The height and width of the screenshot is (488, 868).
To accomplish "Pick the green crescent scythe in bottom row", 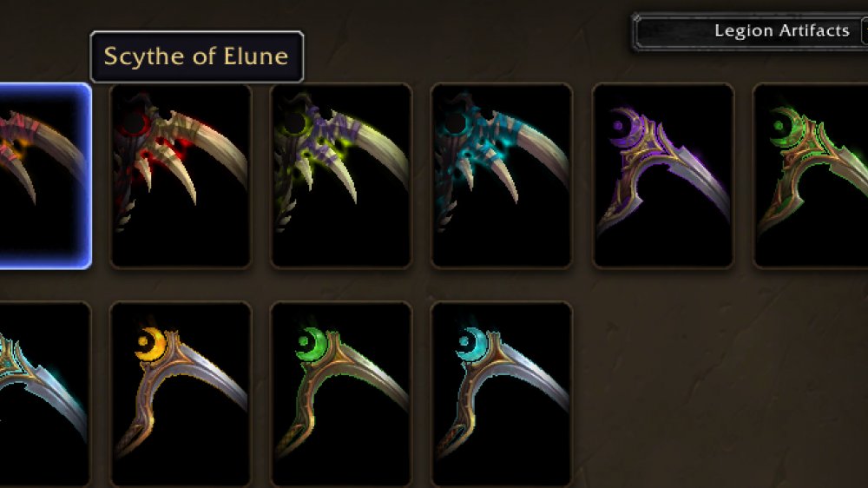I will (341, 394).
